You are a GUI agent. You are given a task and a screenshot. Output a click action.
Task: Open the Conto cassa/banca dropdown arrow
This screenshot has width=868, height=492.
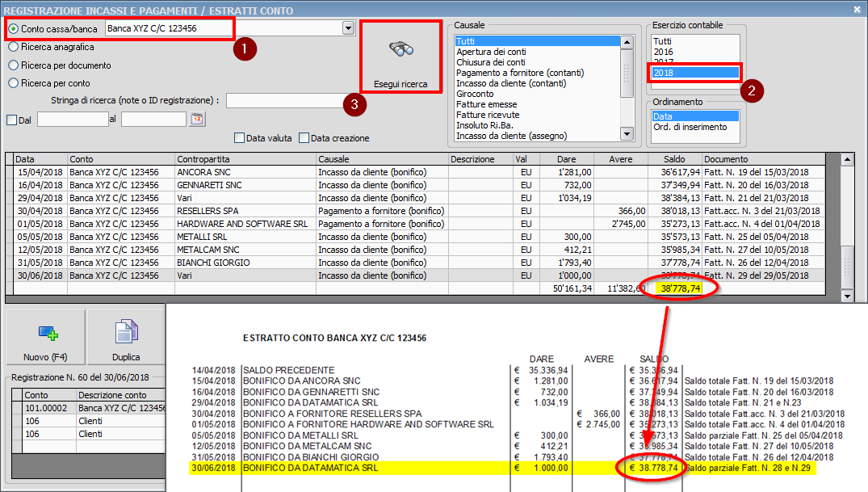pos(348,28)
